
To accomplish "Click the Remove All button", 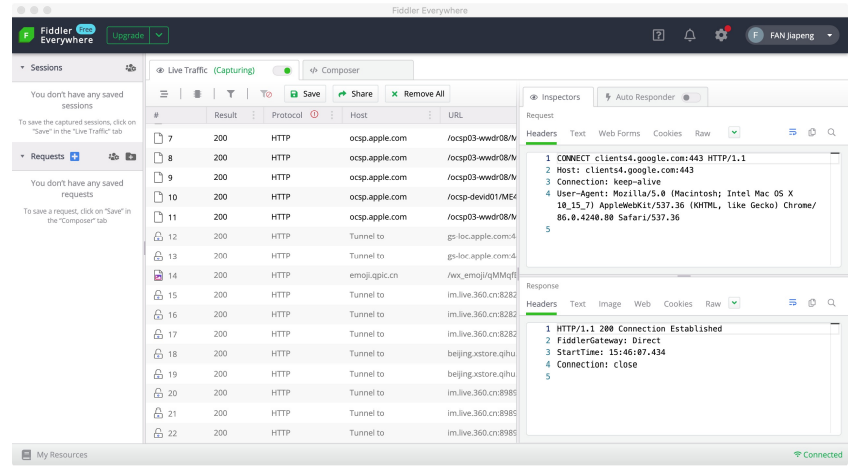I will [418, 94].
